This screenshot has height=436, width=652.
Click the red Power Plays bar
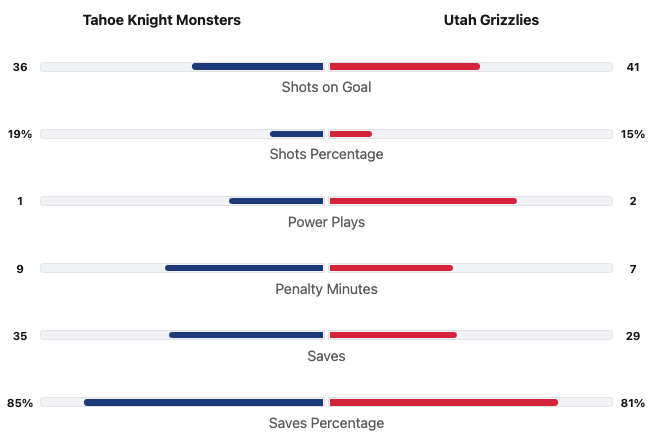pos(422,201)
